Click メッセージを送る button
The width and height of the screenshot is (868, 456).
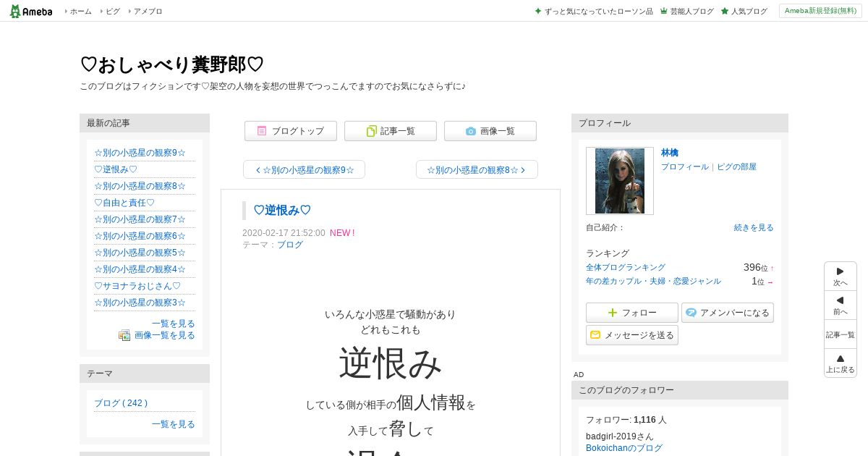(x=632, y=335)
